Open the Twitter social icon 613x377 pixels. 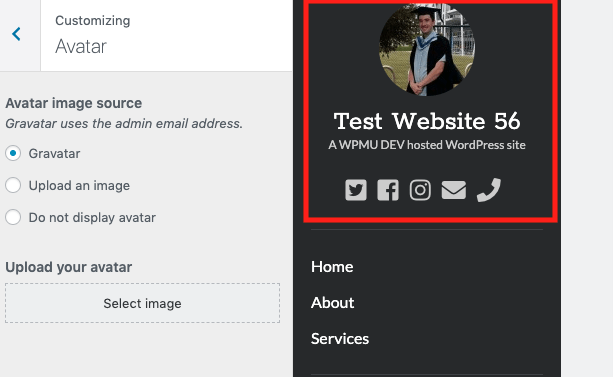coord(356,190)
